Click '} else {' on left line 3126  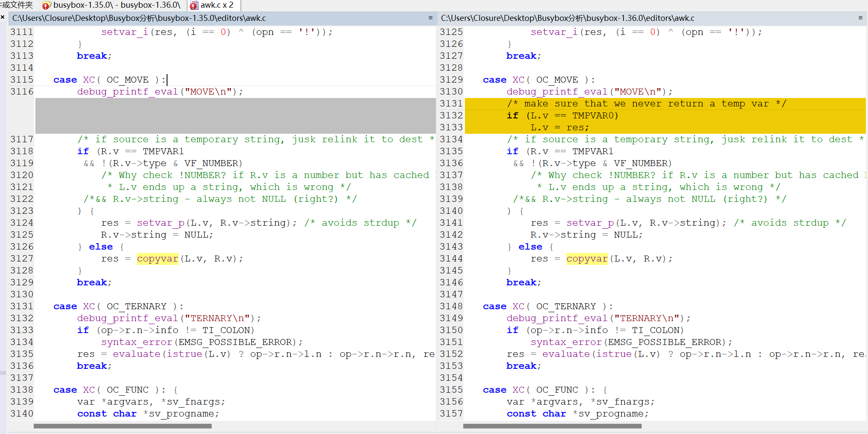[x=101, y=247]
